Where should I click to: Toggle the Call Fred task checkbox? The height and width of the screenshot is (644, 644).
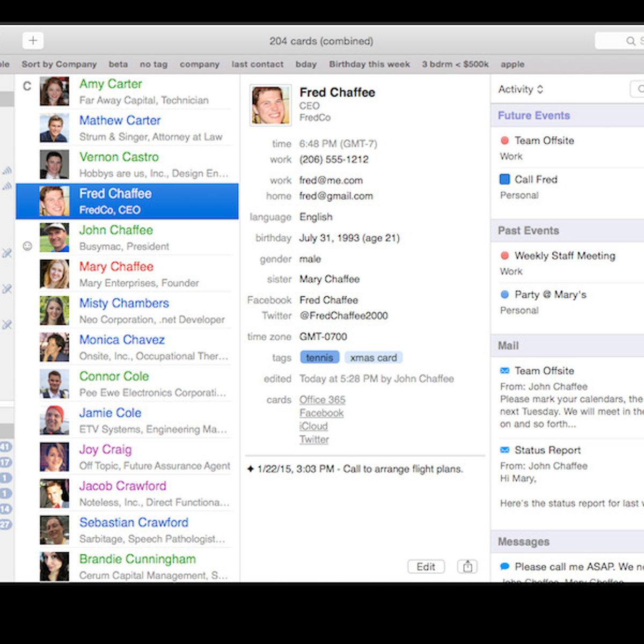click(x=504, y=179)
